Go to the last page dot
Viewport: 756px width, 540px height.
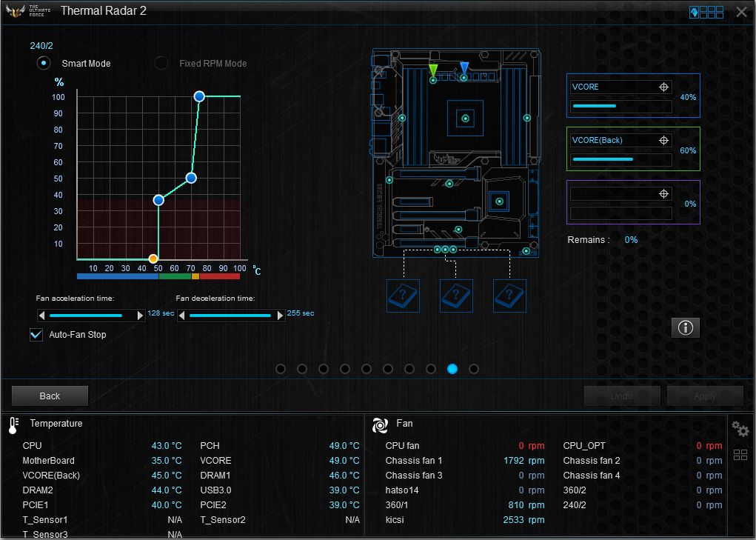pos(474,369)
